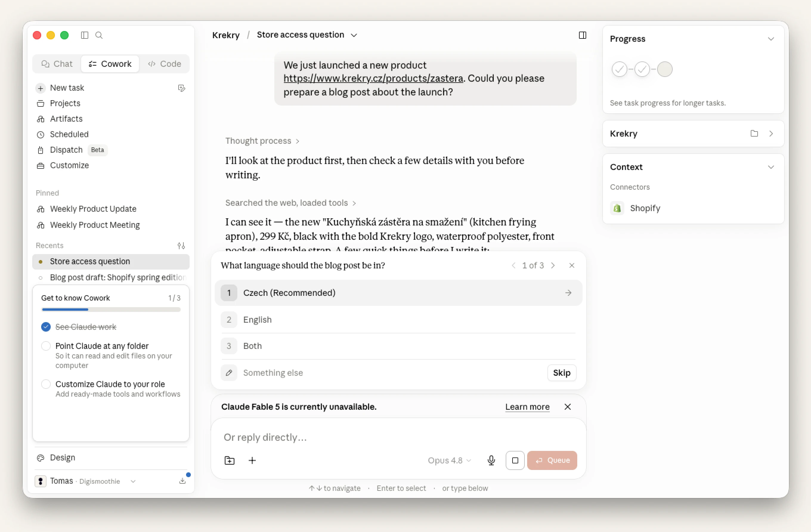Screen dimensions: 811x532
Task: Click the arrow on Czech option row
Action: coord(568,293)
